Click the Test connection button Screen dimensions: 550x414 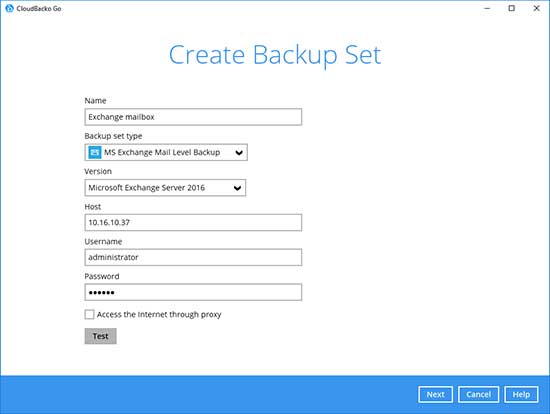(x=100, y=336)
